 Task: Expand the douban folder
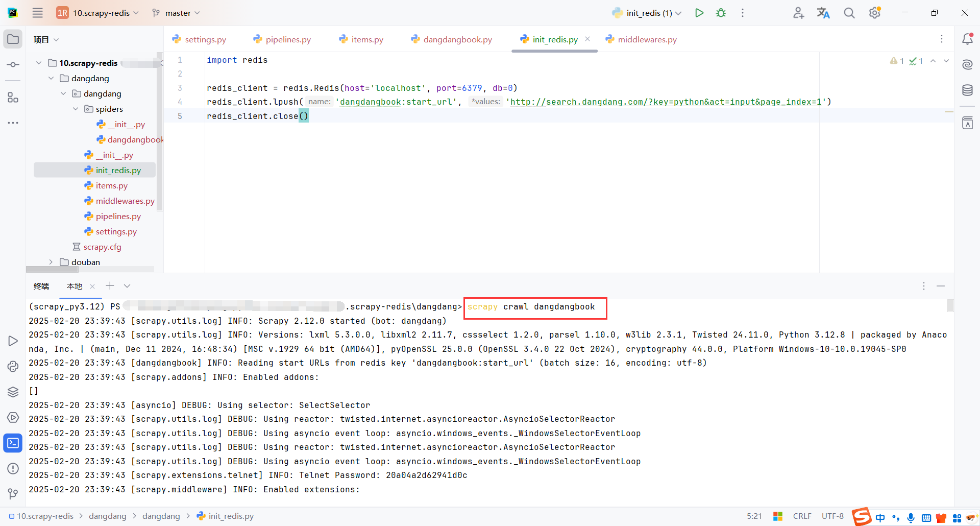[x=51, y=262]
